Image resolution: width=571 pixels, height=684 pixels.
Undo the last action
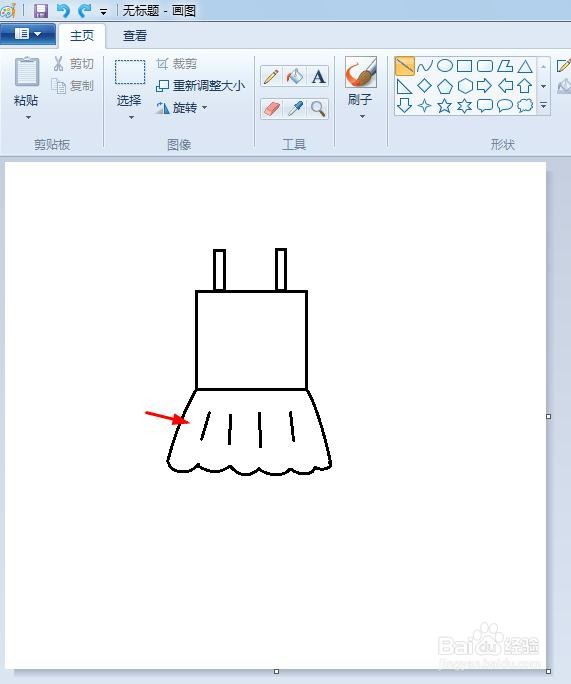click(x=64, y=10)
